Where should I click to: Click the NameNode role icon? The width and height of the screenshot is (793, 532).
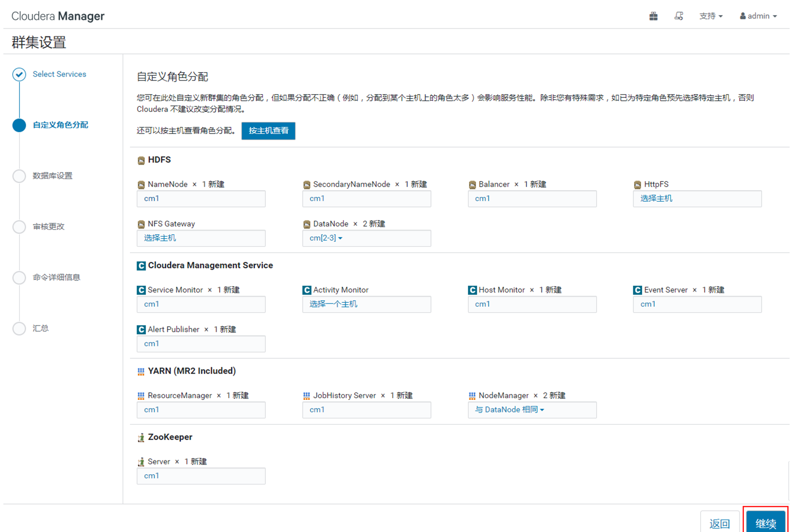tap(141, 185)
